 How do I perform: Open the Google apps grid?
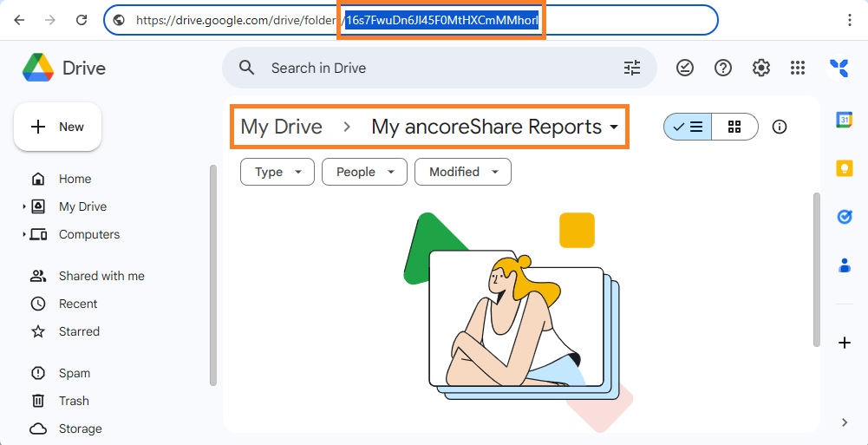coord(798,68)
